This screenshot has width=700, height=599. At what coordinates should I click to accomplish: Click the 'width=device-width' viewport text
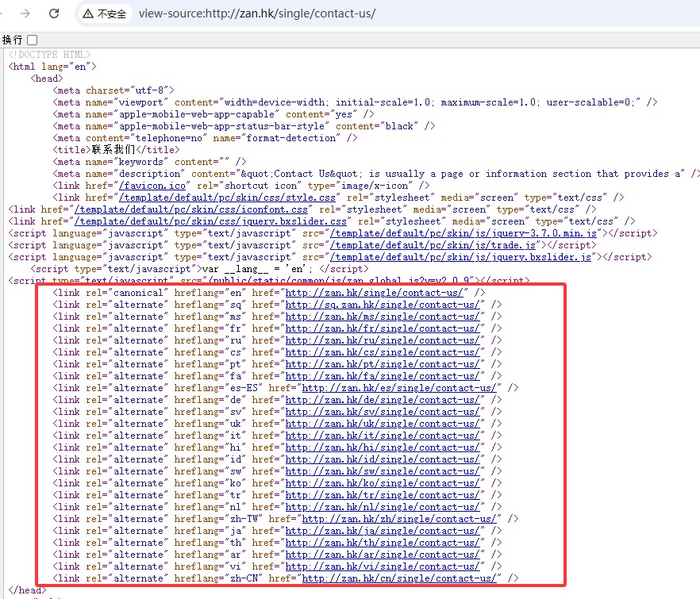click(x=276, y=102)
